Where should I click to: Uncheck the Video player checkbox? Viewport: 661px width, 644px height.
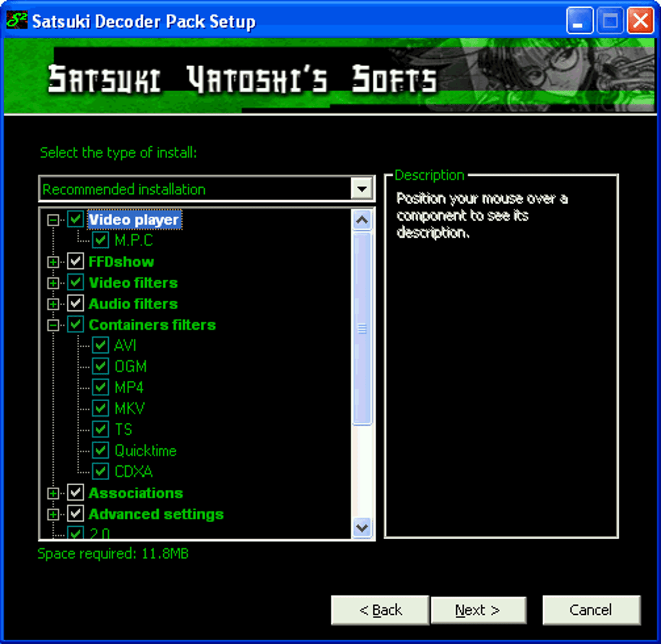click(x=75, y=219)
